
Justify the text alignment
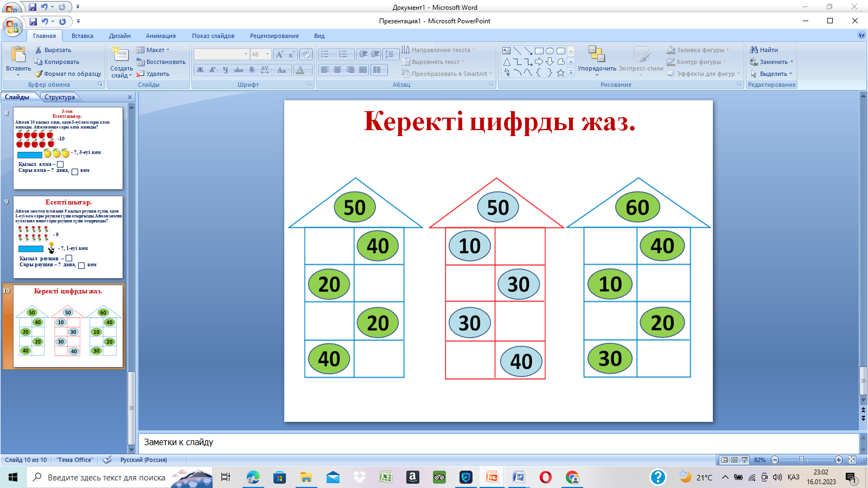point(362,70)
